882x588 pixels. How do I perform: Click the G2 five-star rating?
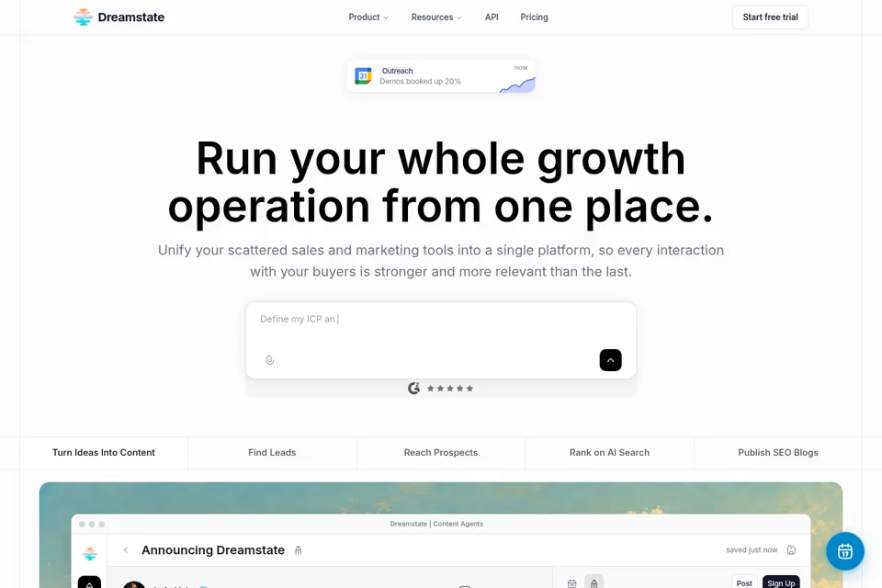point(450,389)
